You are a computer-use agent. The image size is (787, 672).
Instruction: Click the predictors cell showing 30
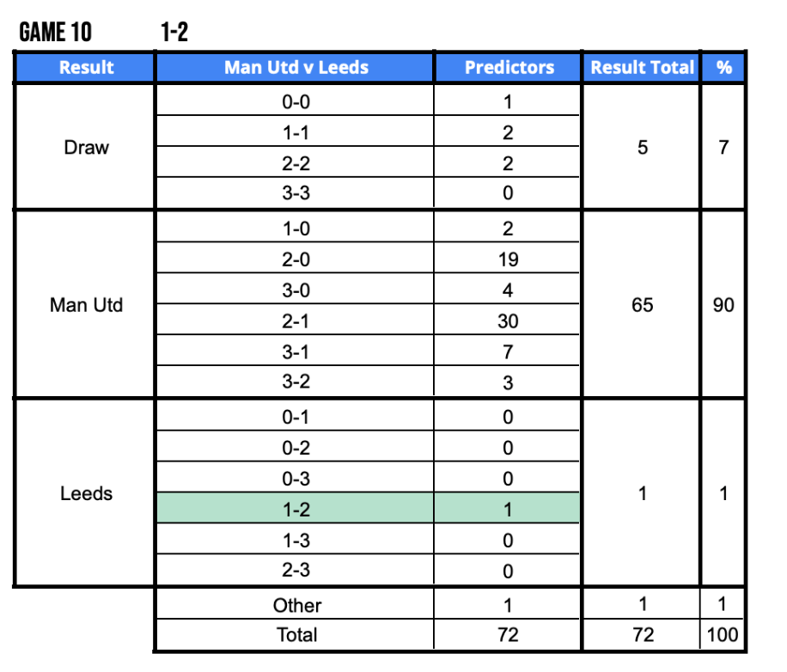[x=508, y=321]
